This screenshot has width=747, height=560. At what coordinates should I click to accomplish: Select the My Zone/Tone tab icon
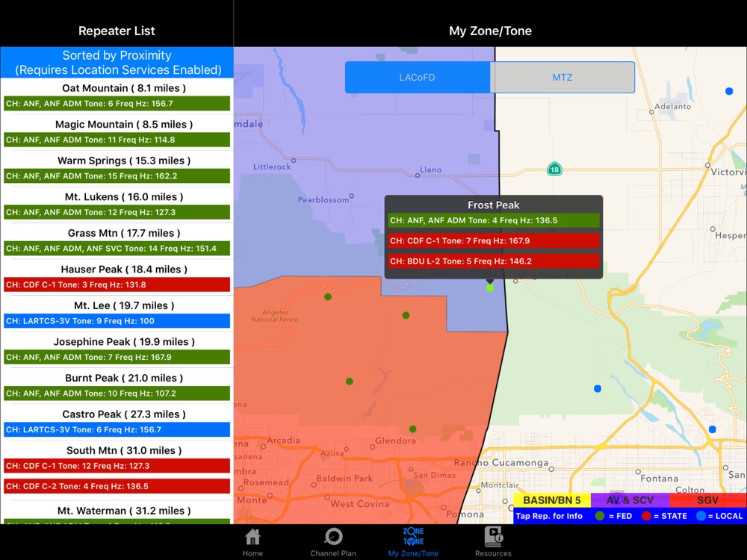click(413, 541)
